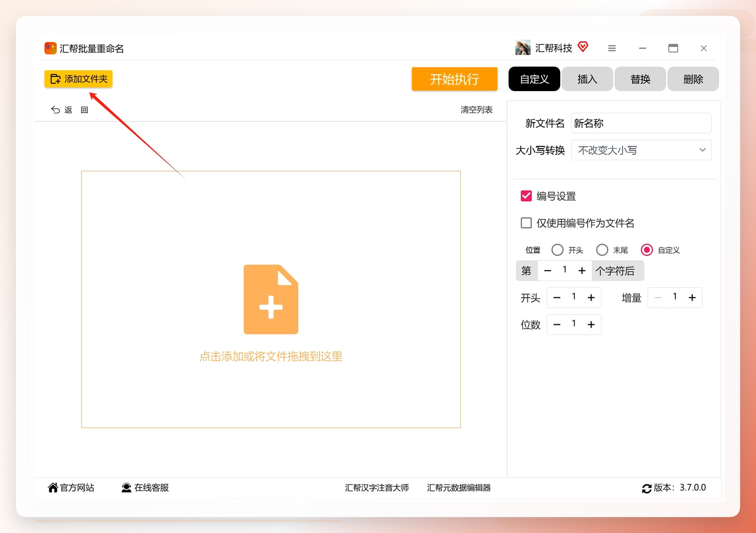Increase the 开头 start number

point(591,298)
